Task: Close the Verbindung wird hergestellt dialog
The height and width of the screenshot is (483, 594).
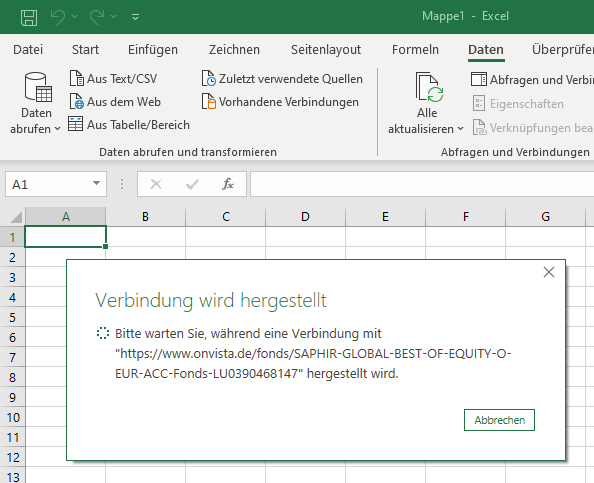Action: [549, 272]
